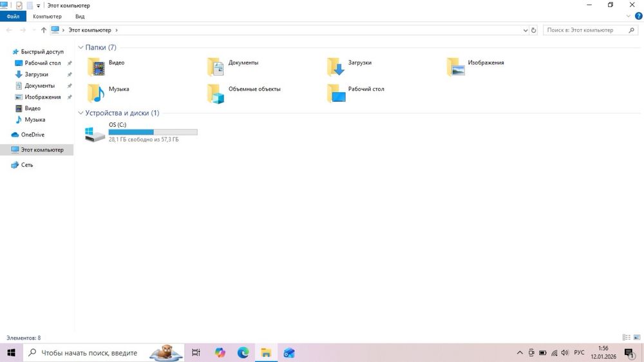This screenshot has height=362, width=644.
Task: Select Изображения in the navigation pane
Action: pos(41,97)
